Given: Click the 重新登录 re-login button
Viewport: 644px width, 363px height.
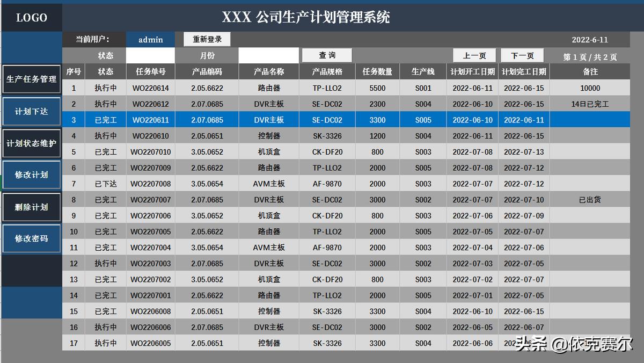Looking at the screenshot, I should point(207,39).
